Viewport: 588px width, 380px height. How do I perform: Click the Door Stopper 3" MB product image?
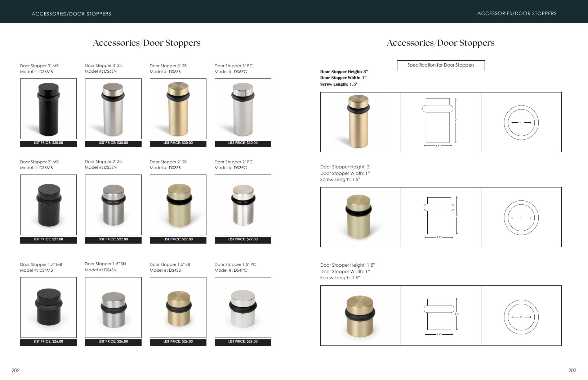[48, 109]
